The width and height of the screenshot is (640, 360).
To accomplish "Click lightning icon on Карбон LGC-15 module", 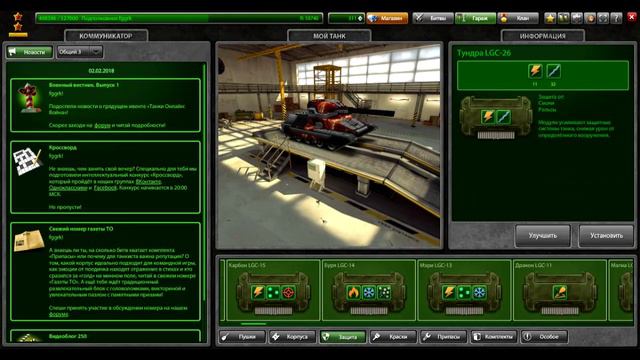I will point(258,292).
